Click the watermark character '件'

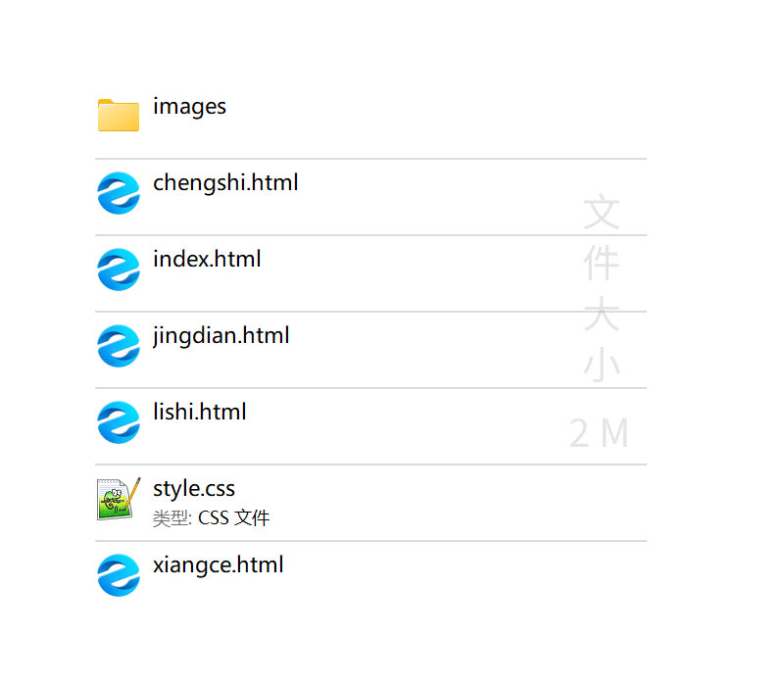(x=602, y=263)
